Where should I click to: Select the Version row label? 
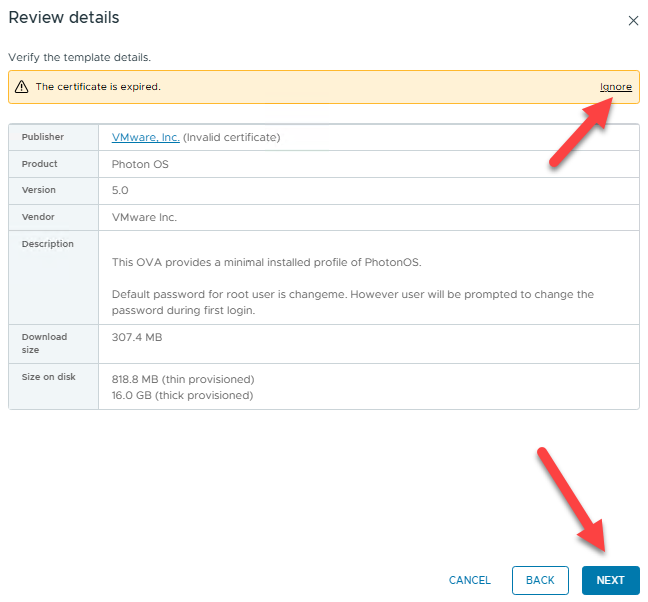coord(39,190)
